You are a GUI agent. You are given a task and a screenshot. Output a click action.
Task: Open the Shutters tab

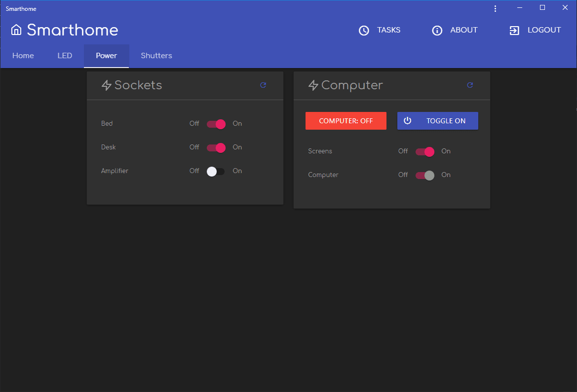coord(156,56)
